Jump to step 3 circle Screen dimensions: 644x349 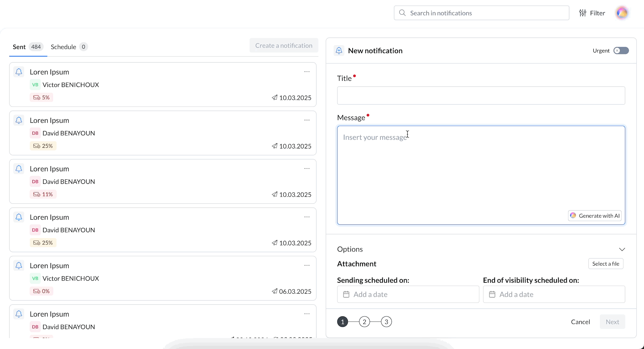[386, 322]
